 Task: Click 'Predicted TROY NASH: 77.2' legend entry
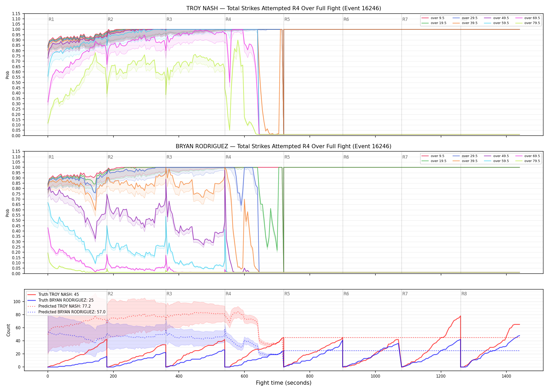pos(59,306)
